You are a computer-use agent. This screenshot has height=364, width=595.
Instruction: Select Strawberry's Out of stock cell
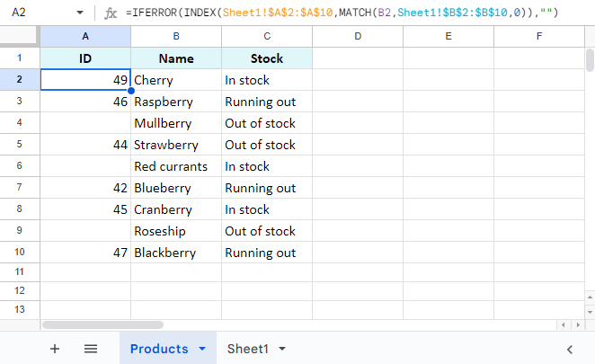[267, 145]
